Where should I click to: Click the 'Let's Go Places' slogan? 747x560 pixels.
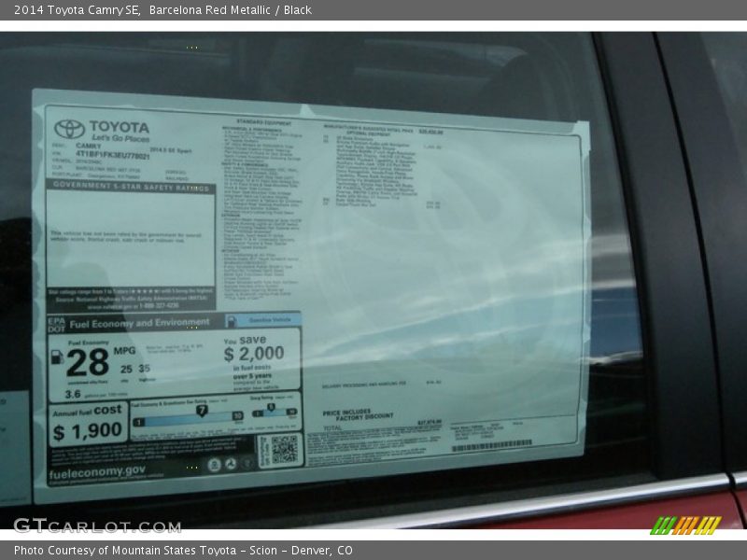[x=120, y=138]
